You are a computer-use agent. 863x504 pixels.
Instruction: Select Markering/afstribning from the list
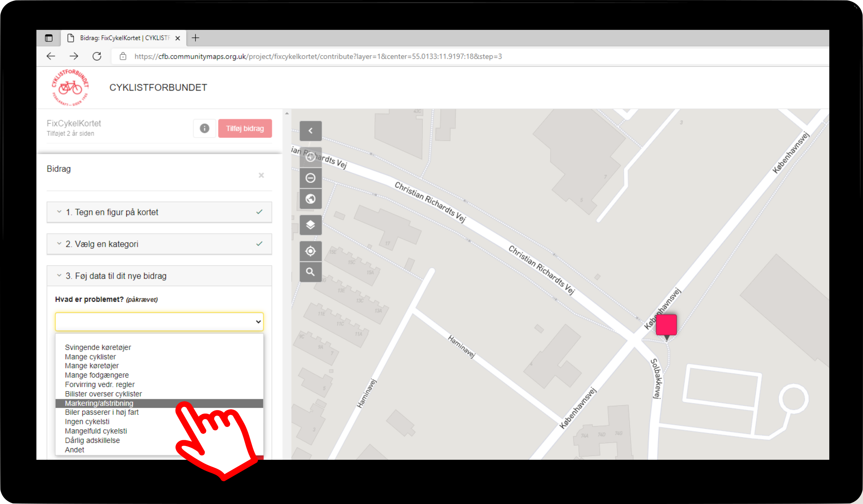point(99,403)
